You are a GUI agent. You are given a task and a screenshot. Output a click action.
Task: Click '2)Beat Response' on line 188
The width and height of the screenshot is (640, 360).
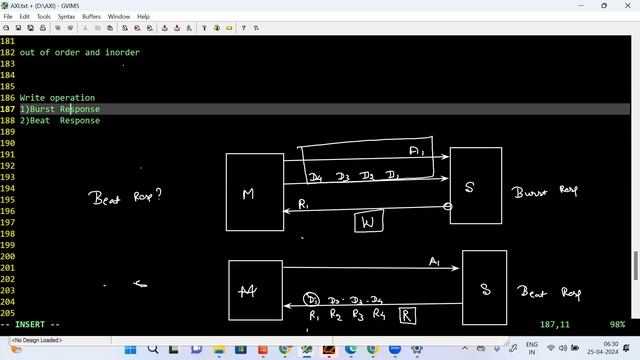tap(60, 120)
